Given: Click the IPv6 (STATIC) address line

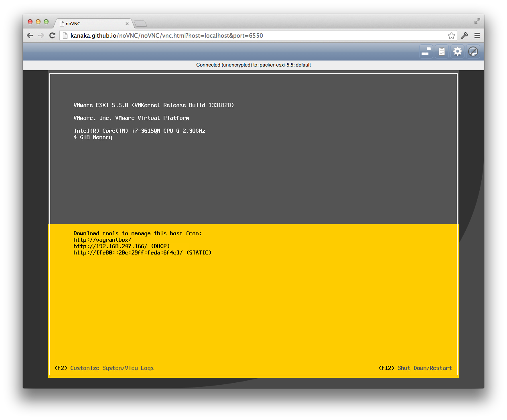Looking at the screenshot, I should pos(142,252).
